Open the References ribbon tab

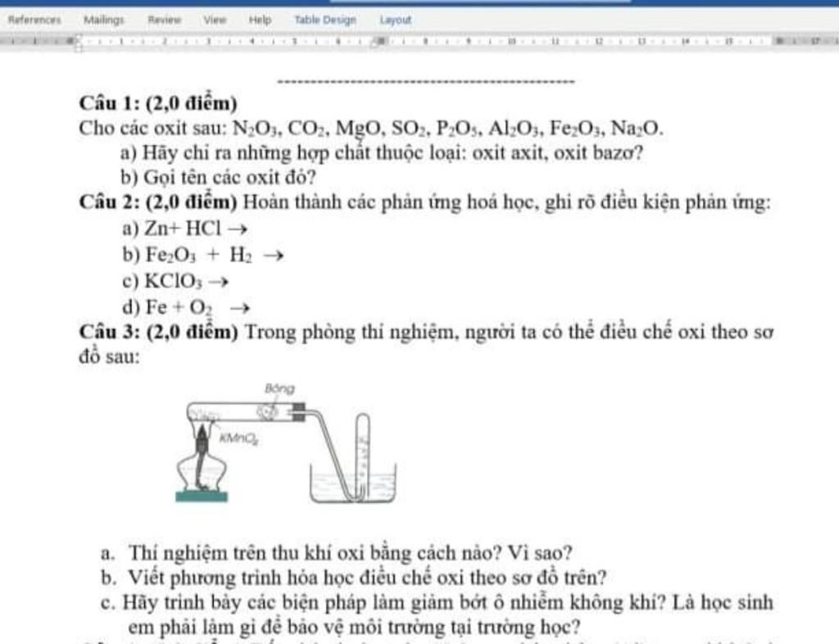click(34, 20)
